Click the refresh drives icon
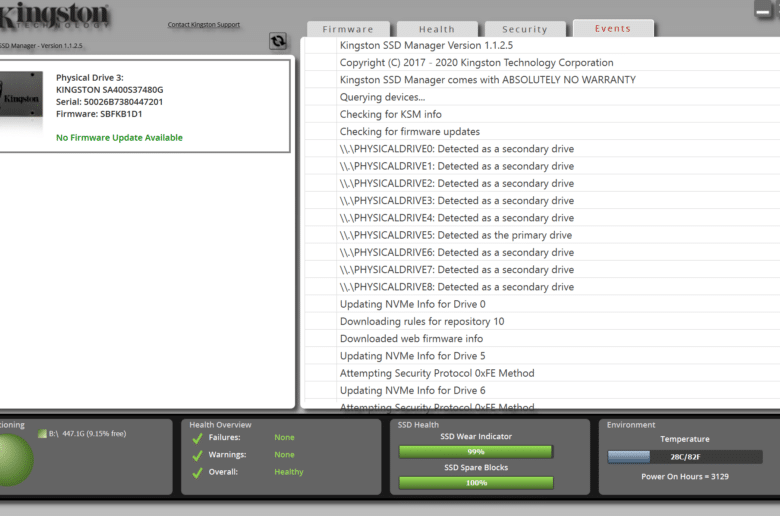The height and width of the screenshot is (516, 780). [278, 41]
